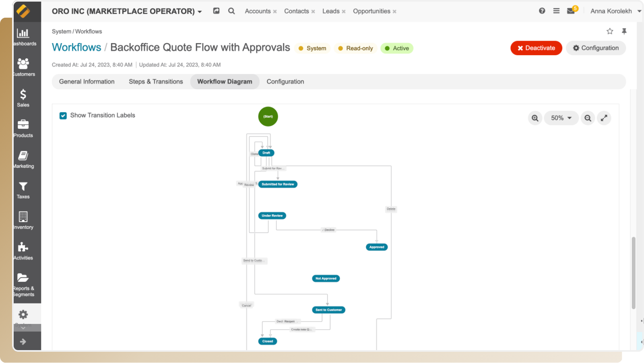The height and width of the screenshot is (363, 644).
Task: Open the Leads pinned tab
Action: [331, 11]
